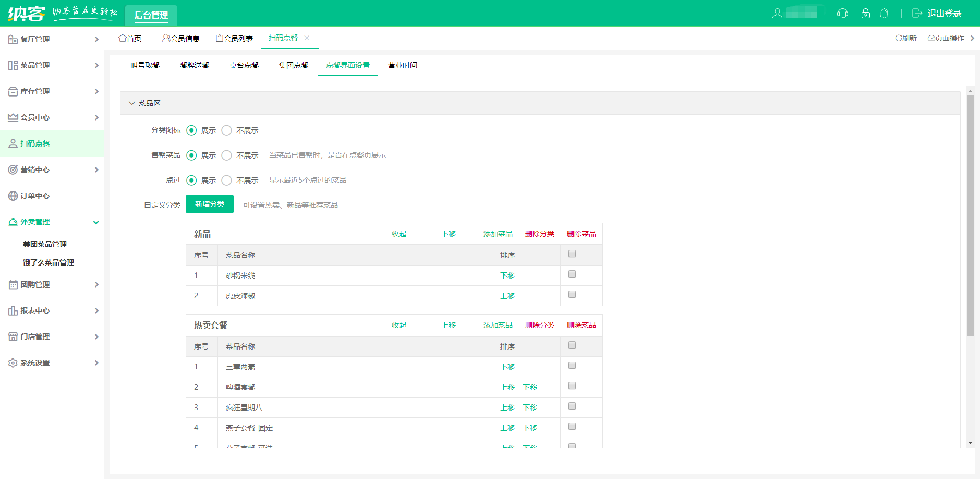Open the 订单中心 sidebar icon
This screenshot has height=479, width=980.
click(13, 196)
